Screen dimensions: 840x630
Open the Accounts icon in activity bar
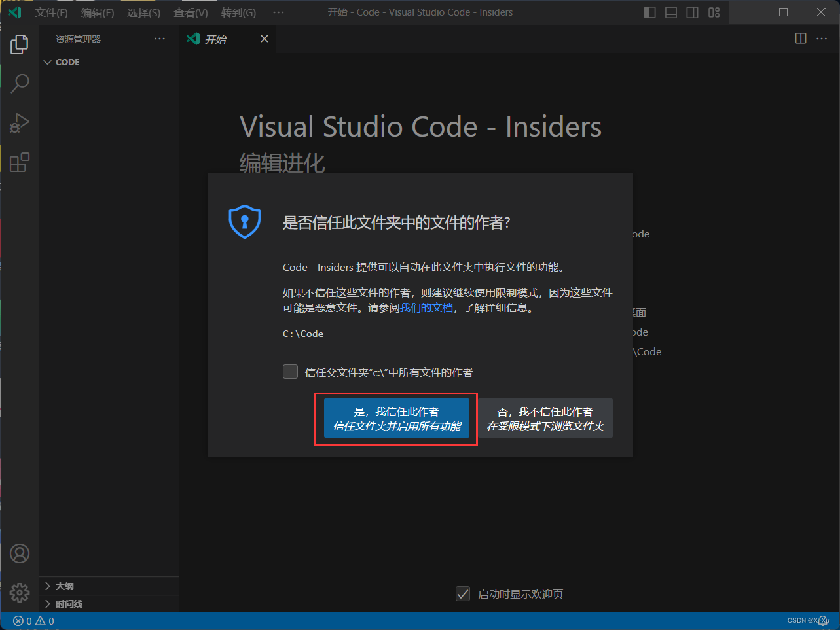tap(20, 553)
